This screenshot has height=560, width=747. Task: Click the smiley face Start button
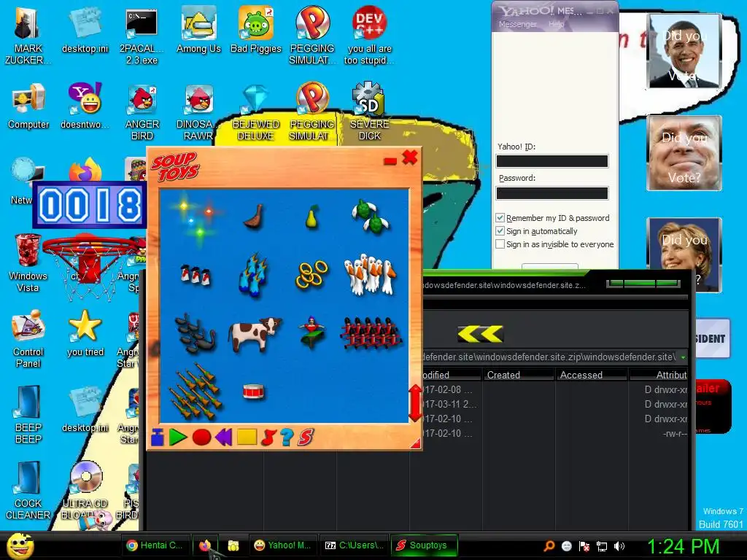pos(20,546)
